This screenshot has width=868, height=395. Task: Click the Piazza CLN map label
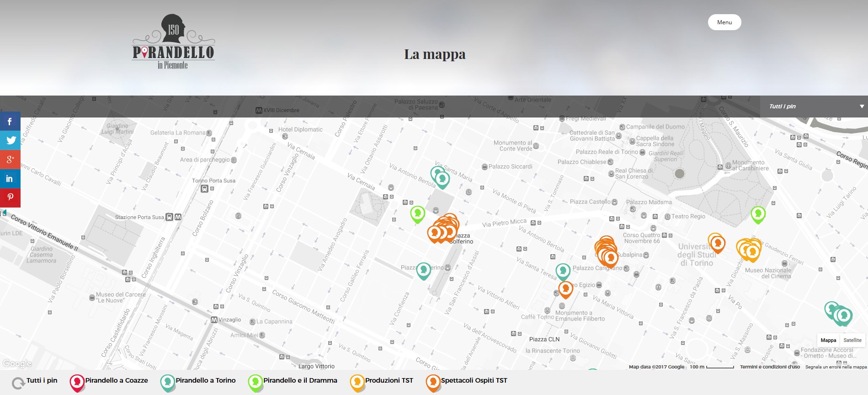pyautogui.click(x=544, y=339)
